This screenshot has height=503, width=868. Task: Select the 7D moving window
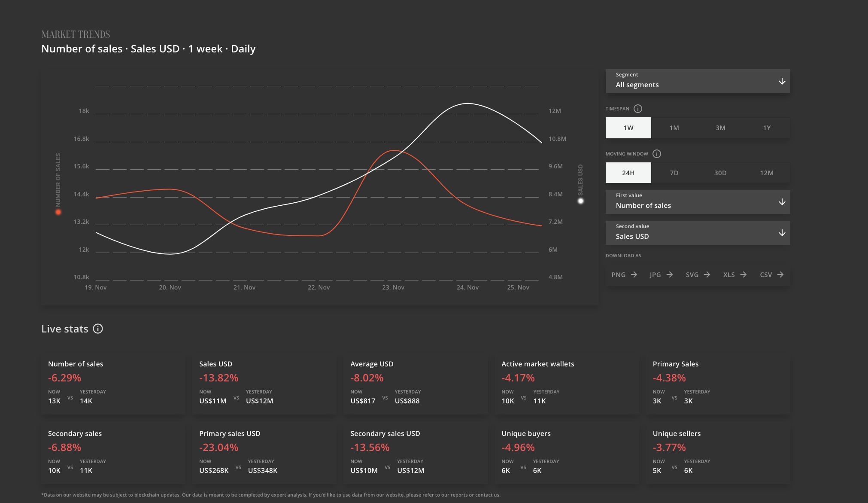(674, 173)
